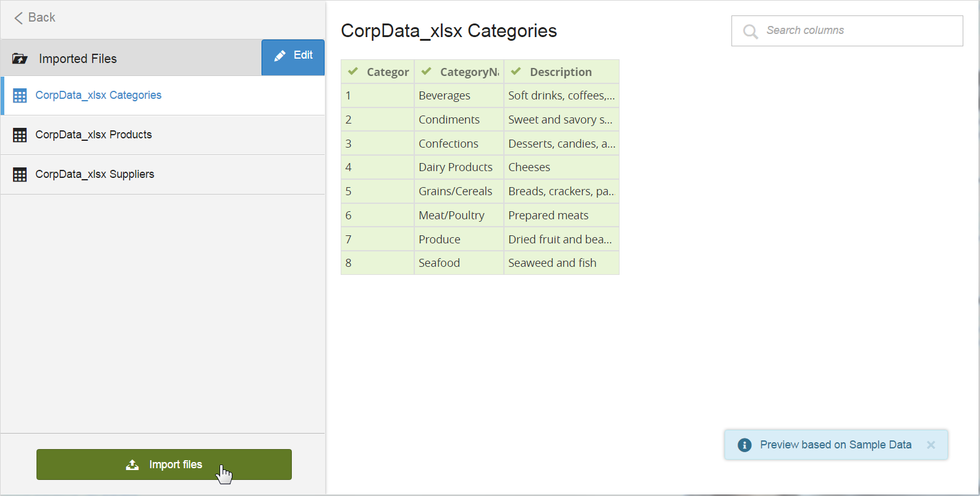Click the table icon beside CorpData_xlsx Categories

(x=20, y=96)
